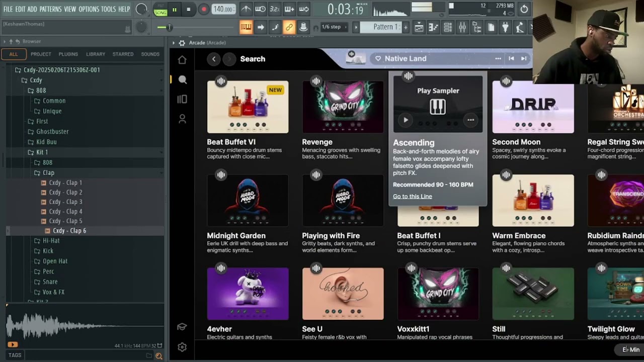Click the 140.000 tempo field
The image size is (644, 362).
(x=224, y=9)
